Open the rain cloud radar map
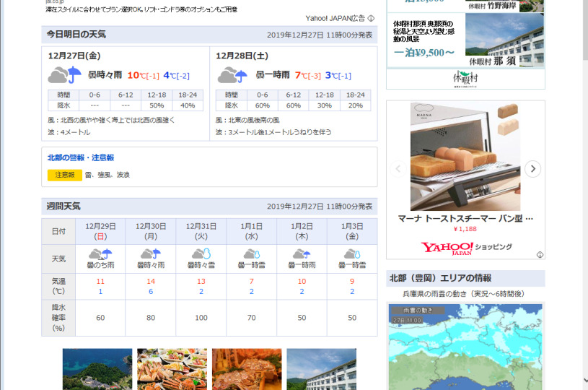 (x=465, y=347)
